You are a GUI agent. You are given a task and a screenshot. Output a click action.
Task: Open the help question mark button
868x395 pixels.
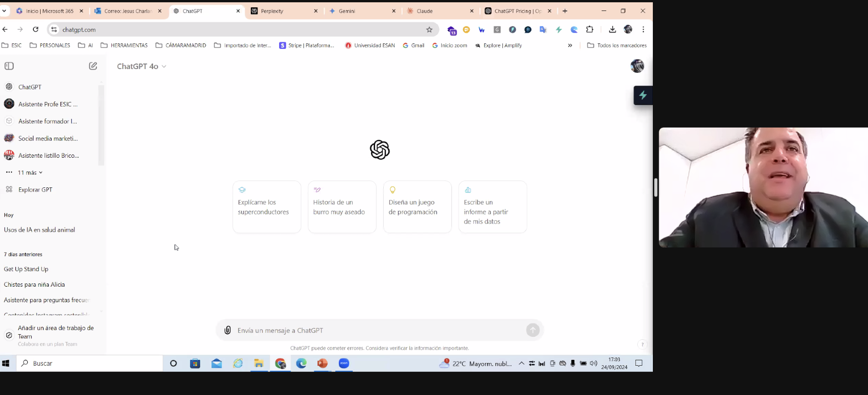tap(642, 345)
